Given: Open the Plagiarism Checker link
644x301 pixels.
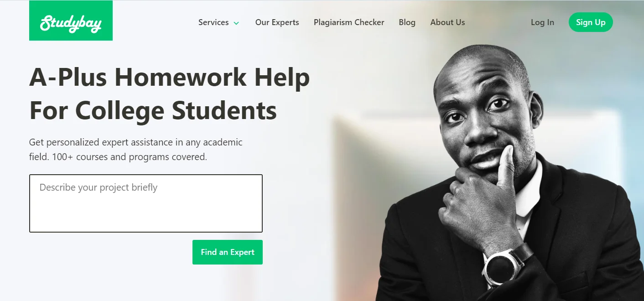Looking at the screenshot, I should 349,22.
